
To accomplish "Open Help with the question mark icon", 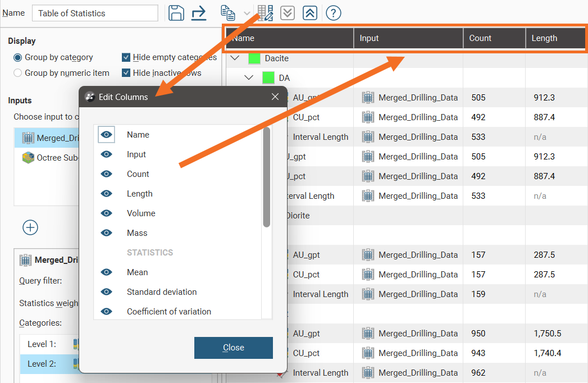I will [334, 13].
